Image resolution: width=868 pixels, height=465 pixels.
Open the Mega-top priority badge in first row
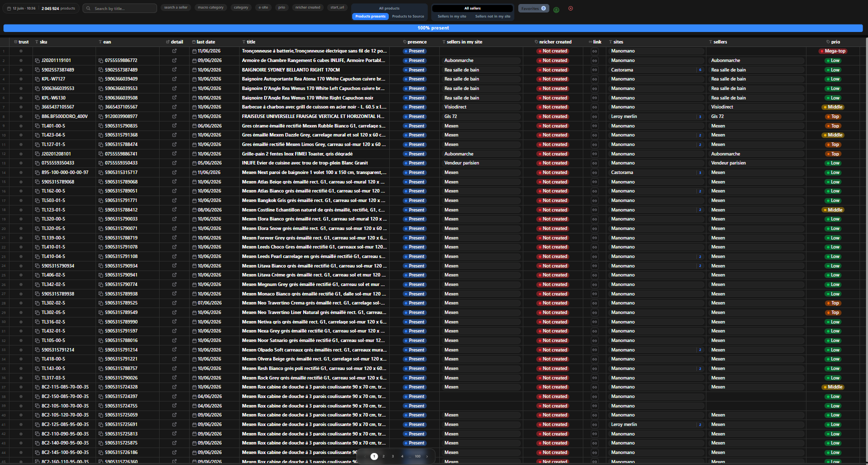coord(832,51)
